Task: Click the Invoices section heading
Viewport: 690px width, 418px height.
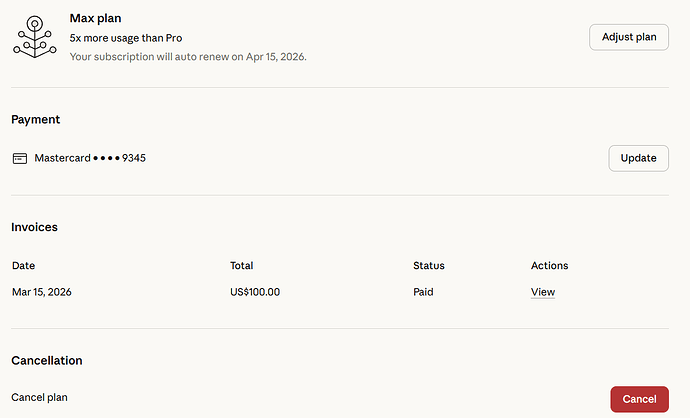Action: (35, 227)
